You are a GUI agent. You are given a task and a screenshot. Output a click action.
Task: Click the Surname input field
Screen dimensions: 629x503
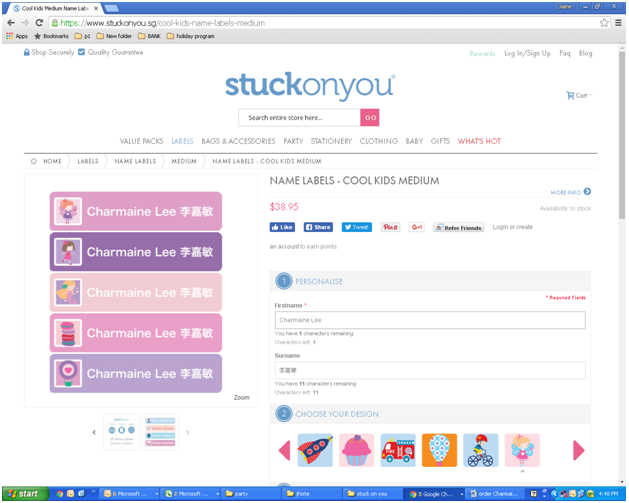pyautogui.click(x=430, y=370)
